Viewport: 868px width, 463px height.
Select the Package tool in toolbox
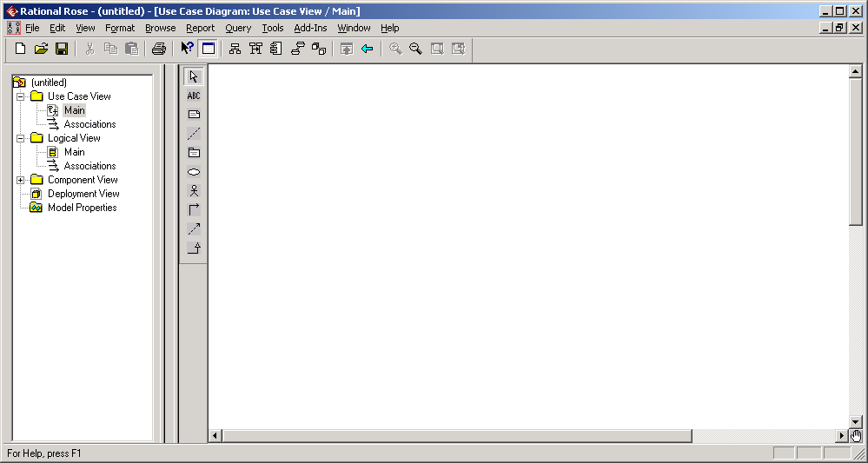pyautogui.click(x=194, y=153)
